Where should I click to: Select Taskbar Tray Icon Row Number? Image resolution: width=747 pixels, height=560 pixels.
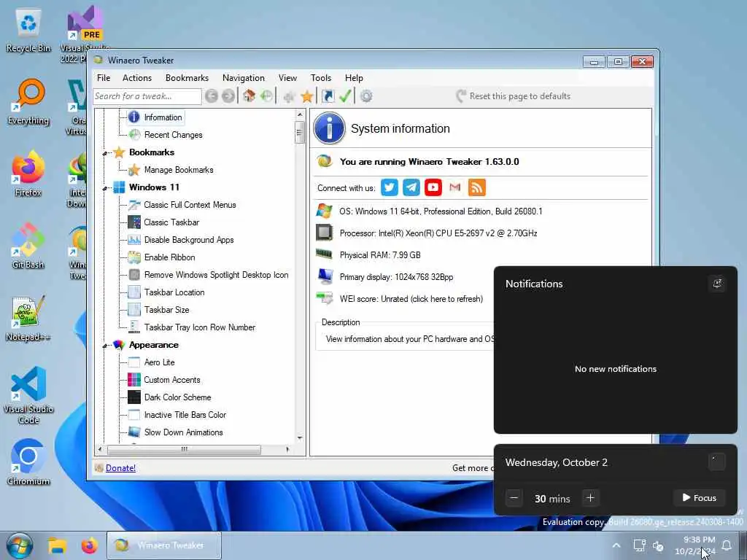(x=200, y=327)
